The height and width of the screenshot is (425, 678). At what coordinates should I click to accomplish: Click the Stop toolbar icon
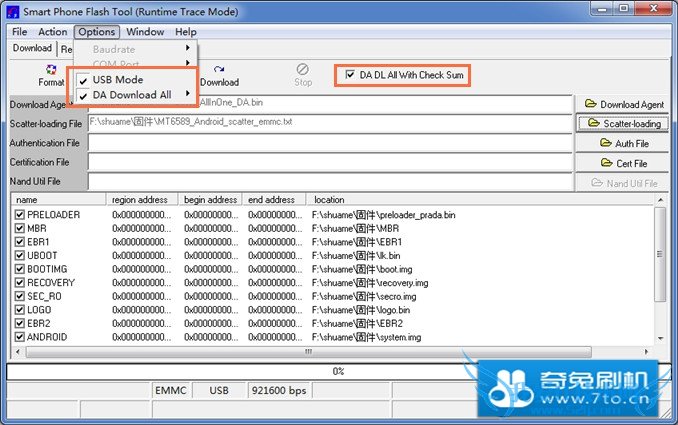pos(303,69)
